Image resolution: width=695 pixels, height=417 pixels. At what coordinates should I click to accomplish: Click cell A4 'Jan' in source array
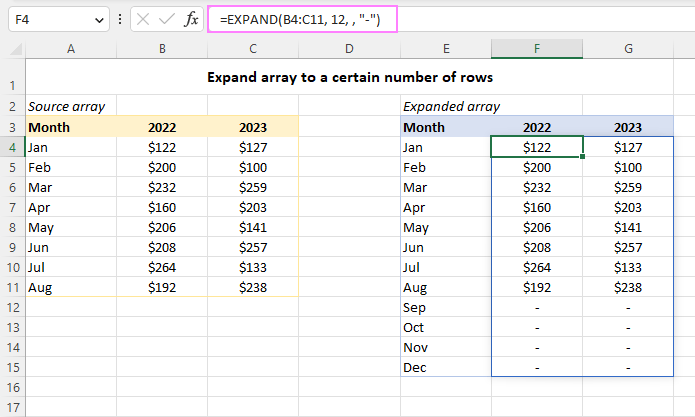pyautogui.click(x=71, y=147)
